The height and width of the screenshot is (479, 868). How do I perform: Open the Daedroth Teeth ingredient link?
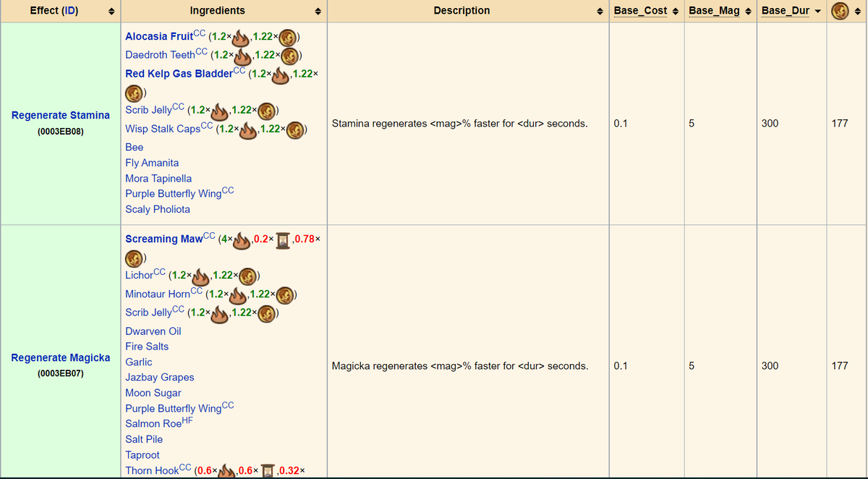tap(160, 55)
